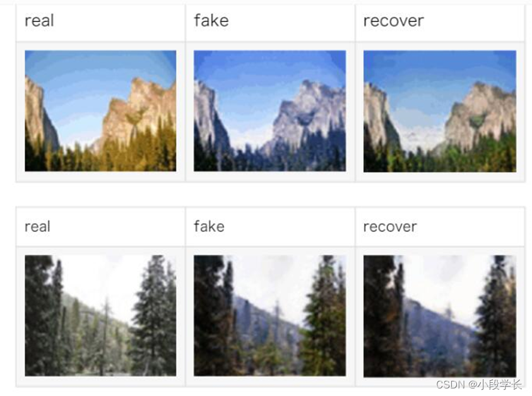Click the CSDN watermark text
532x396 pixels.
click(x=479, y=385)
